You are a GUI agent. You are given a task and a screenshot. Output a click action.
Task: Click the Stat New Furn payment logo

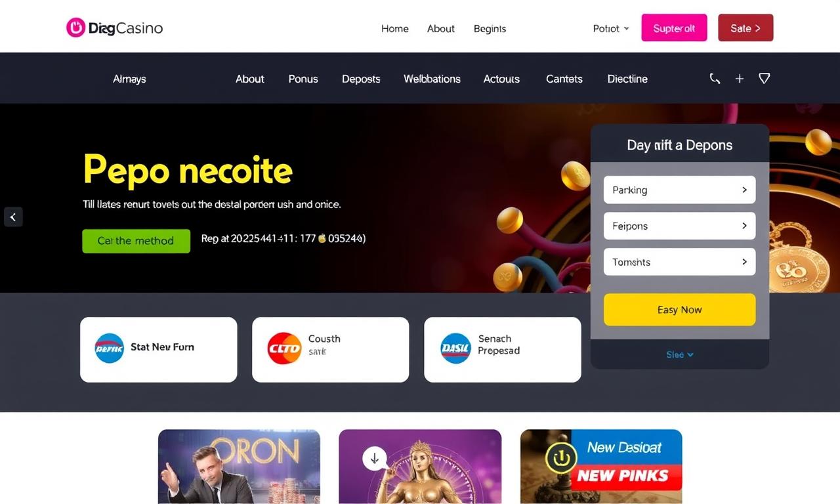[x=109, y=348]
